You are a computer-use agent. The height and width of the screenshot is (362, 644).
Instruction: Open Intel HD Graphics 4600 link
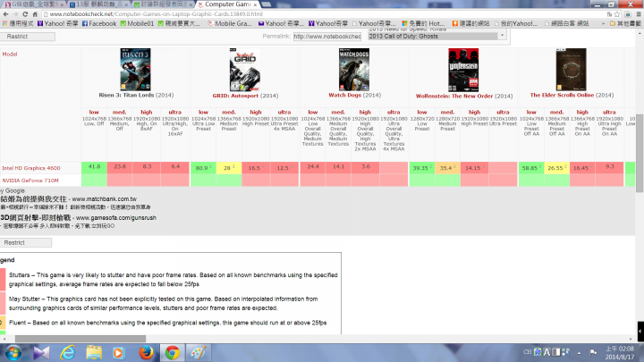tap(31, 168)
